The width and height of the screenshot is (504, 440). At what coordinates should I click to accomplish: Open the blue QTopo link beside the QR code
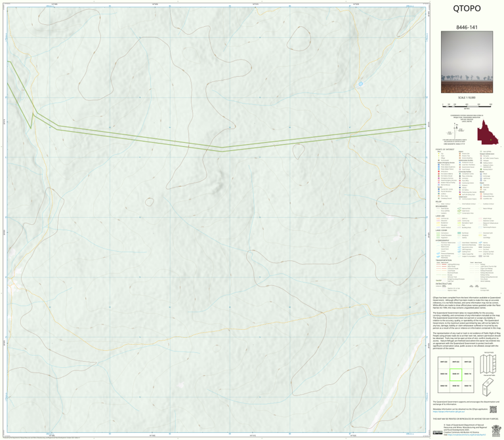coord(448,411)
